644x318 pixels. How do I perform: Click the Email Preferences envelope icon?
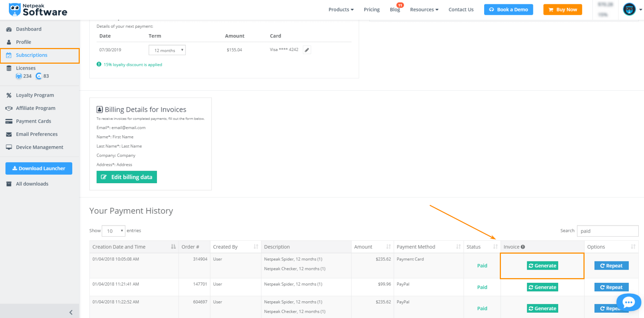(x=9, y=134)
